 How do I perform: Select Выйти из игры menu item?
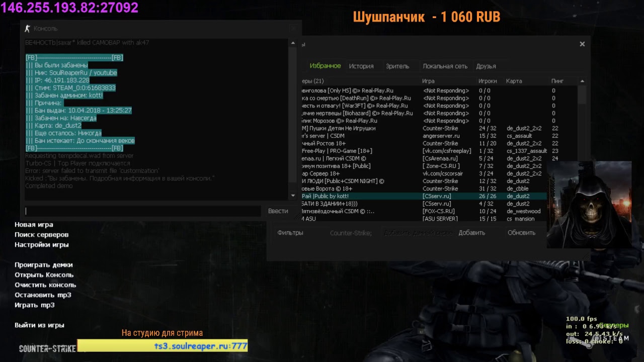pos(39,325)
